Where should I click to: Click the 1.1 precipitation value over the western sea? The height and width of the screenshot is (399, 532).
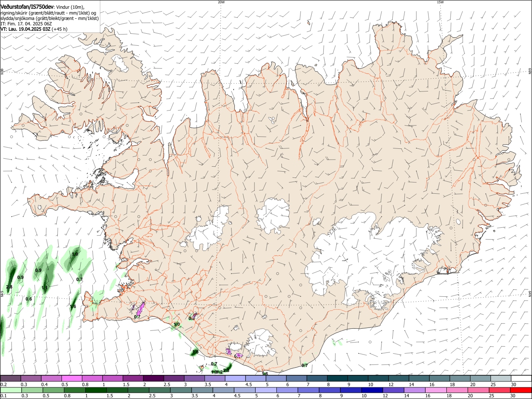45,288
